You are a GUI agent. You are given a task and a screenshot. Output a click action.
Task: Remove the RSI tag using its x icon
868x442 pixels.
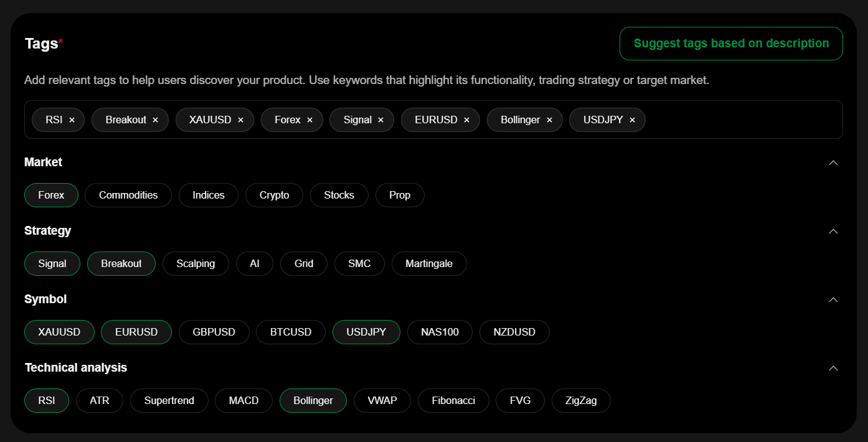72,120
